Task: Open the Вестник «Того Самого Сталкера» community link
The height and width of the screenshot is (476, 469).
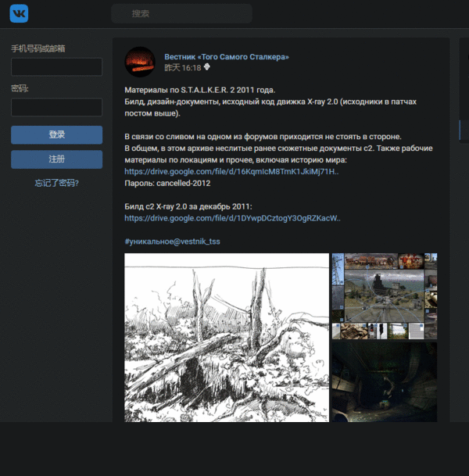Action: (x=227, y=57)
